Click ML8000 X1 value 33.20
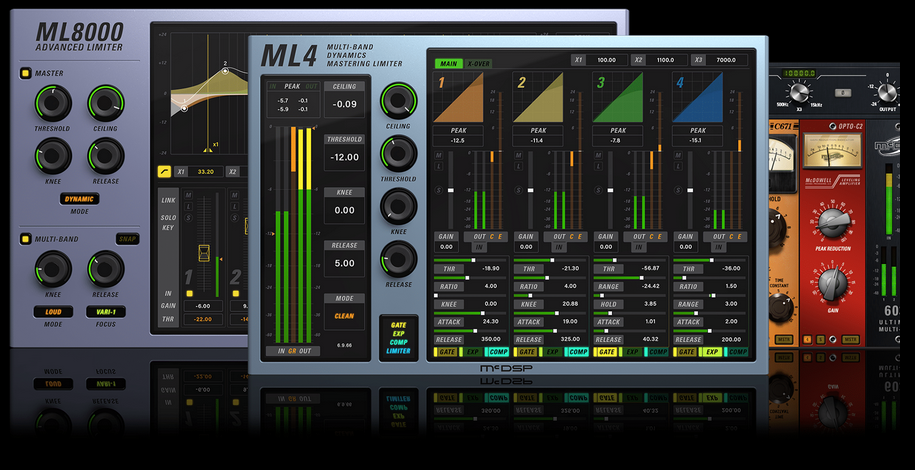Viewport: 915px width, 470px height. point(205,172)
